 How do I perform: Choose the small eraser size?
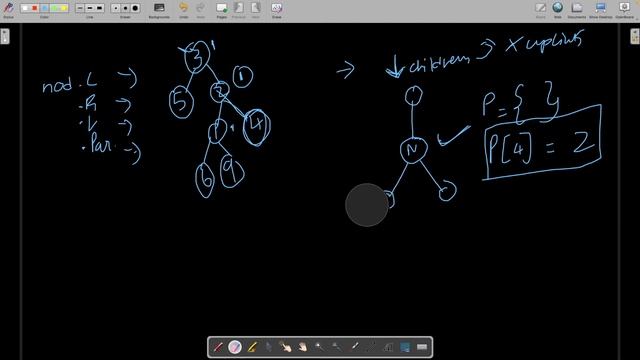tap(116, 8)
